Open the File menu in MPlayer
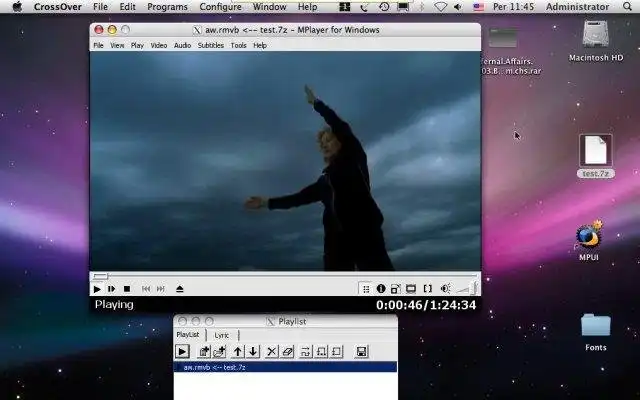640x400 pixels. pos(98,45)
